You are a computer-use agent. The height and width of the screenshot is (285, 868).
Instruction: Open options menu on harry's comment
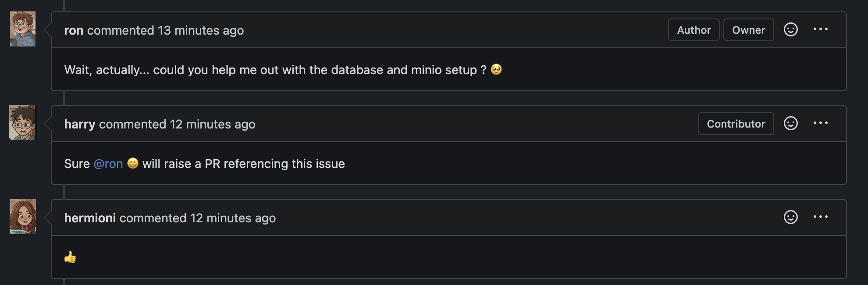(x=821, y=123)
